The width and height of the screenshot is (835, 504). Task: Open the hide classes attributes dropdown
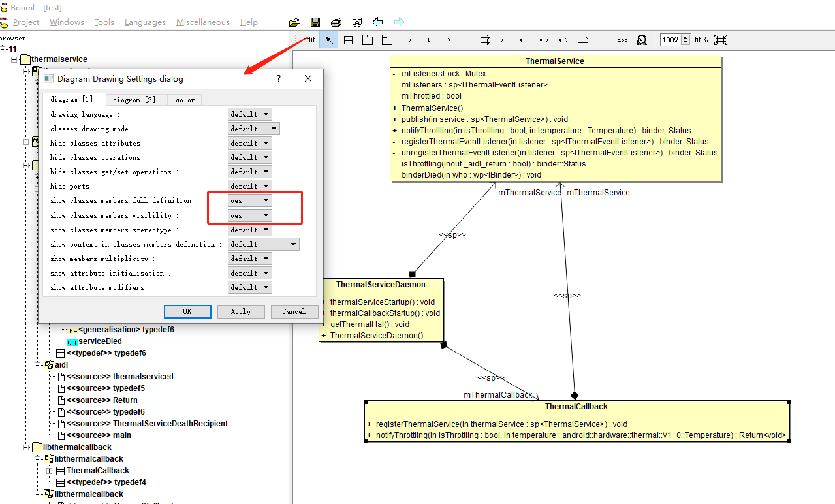pos(249,143)
